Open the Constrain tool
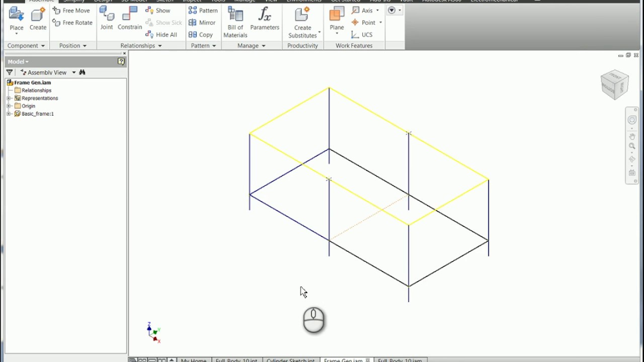 pyautogui.click(x=130, y=18)
